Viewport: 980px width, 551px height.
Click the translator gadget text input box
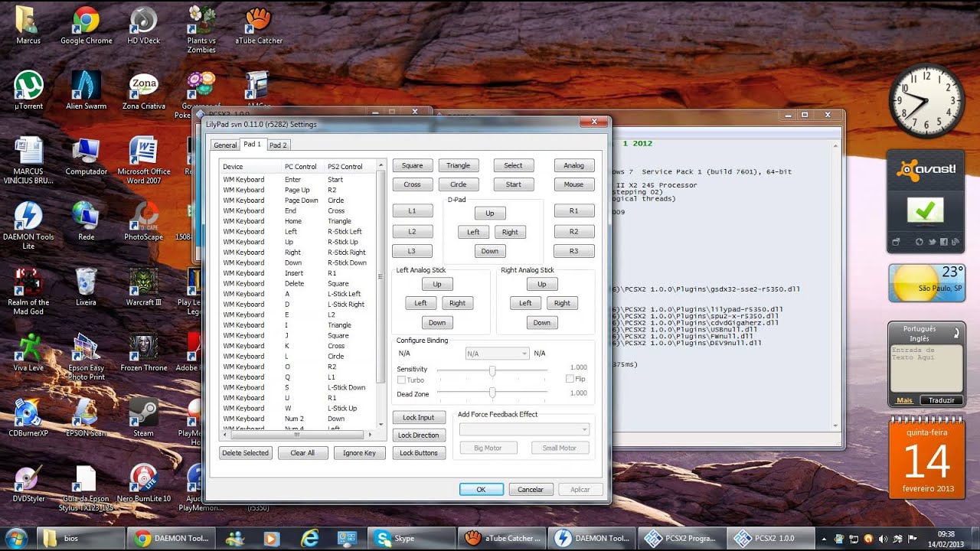click(x=926, y=369)
